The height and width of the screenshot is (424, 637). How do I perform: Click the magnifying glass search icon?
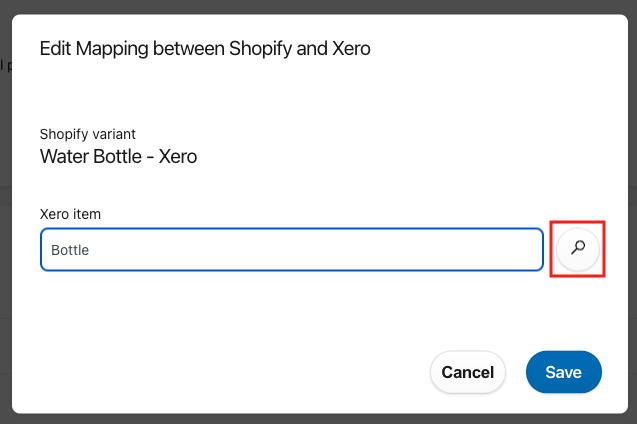pyautogui.click(x=577, y=249)
